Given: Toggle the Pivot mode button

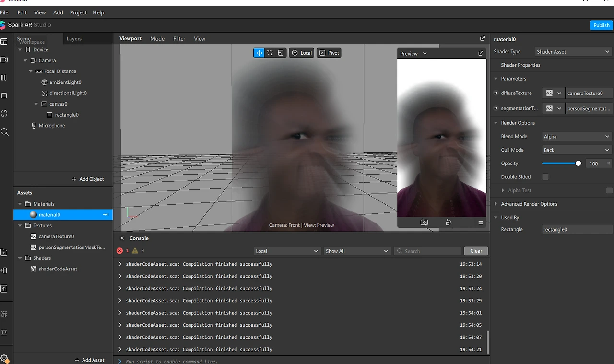Looking at the screenshot, I should point(330,53).
